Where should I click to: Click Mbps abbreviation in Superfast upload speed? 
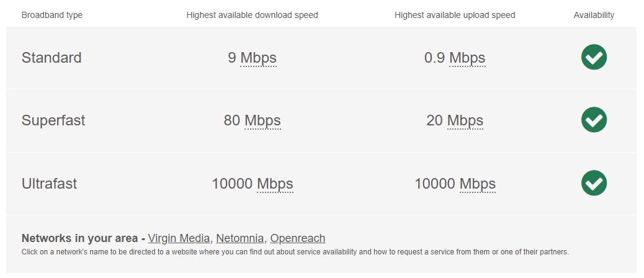click(x=465, y=120)
